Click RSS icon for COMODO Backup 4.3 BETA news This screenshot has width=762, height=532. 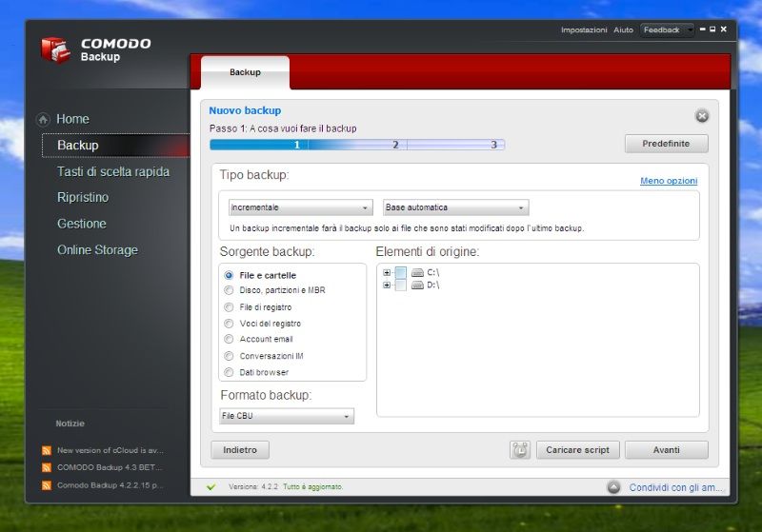[47, 467]
